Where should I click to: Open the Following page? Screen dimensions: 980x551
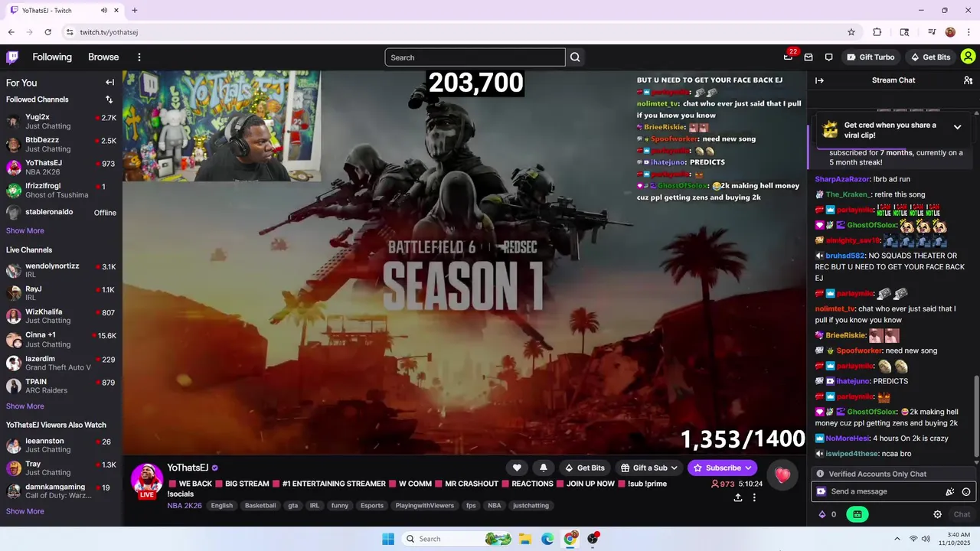click(x=52, y=57)
